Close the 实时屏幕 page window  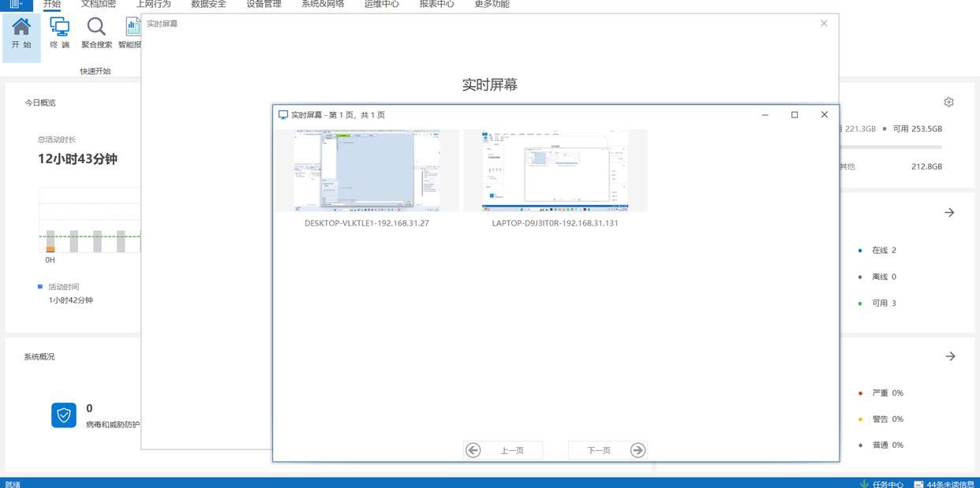pyautogui.click(x=825, y=115)
